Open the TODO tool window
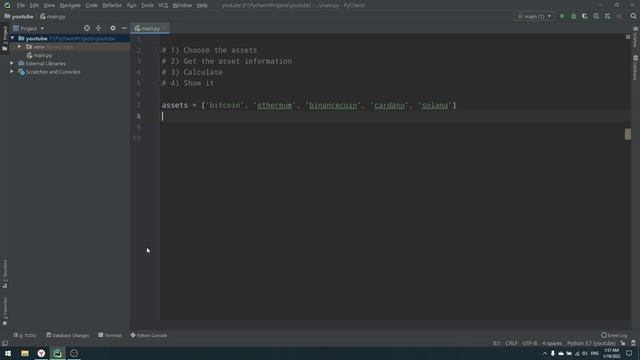The height and width of the screenshot is (360, 640). pyautogui.click(x=25, y=335)
